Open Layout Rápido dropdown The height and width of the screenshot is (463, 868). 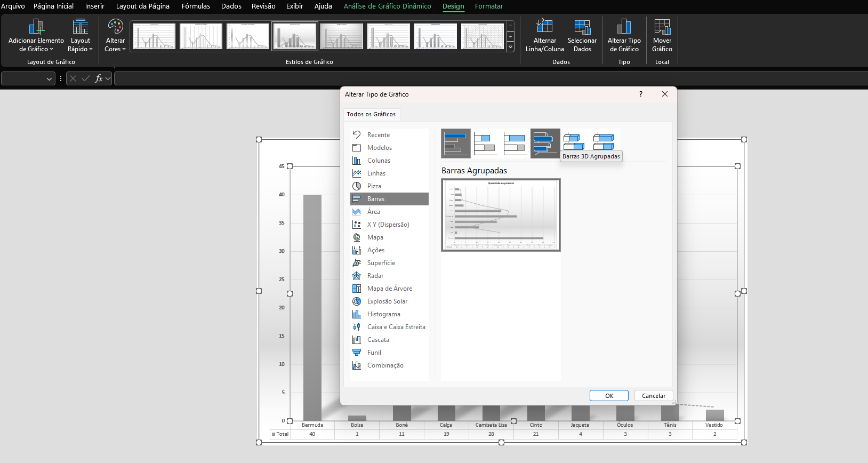point(80,35)
